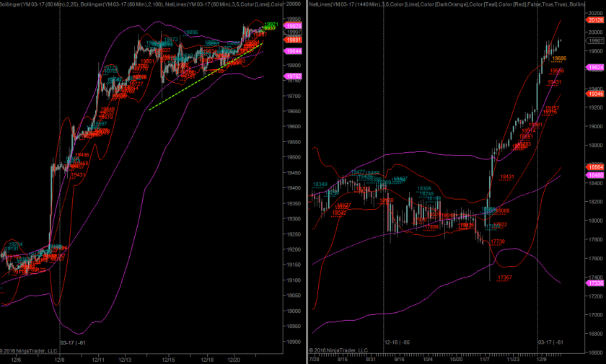Screen dimensions: 606x364
Task: Click the 18900 axis label, left chart
Action: [x=294, y=342]
